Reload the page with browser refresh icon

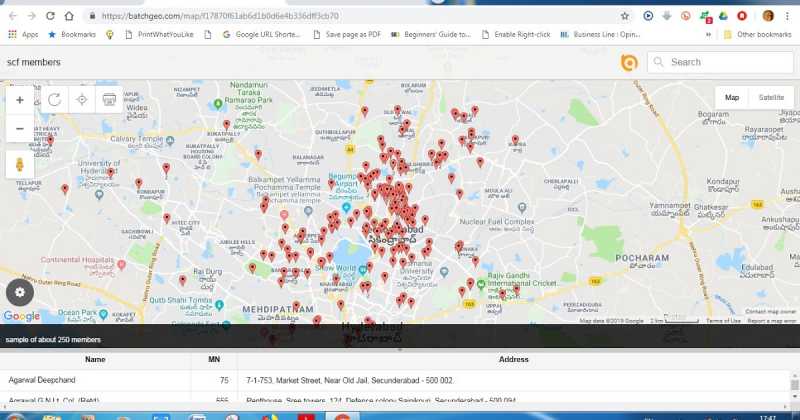click(x=50, y=16)
